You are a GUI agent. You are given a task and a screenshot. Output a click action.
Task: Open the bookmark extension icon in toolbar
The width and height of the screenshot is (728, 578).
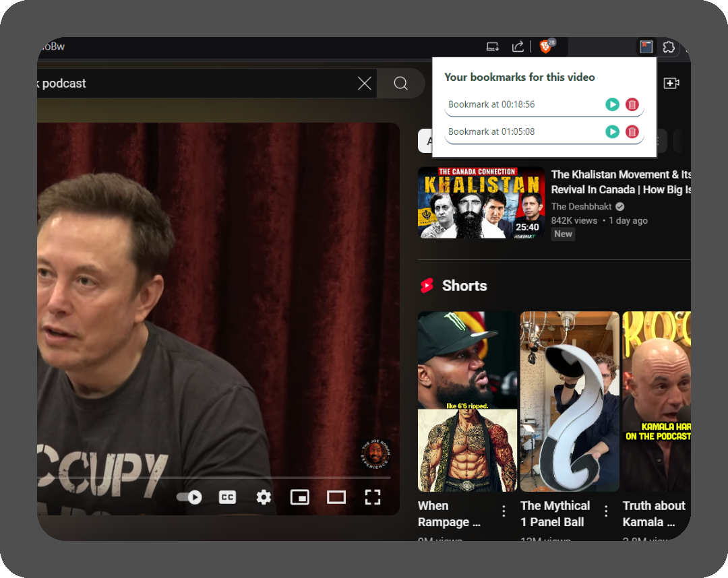point(646,46)
